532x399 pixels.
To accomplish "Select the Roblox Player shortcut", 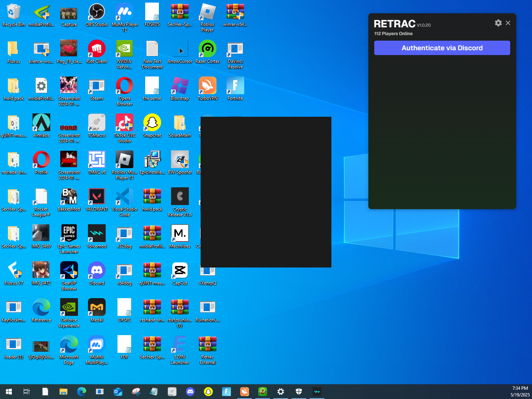I will click(x=208, y=18).
